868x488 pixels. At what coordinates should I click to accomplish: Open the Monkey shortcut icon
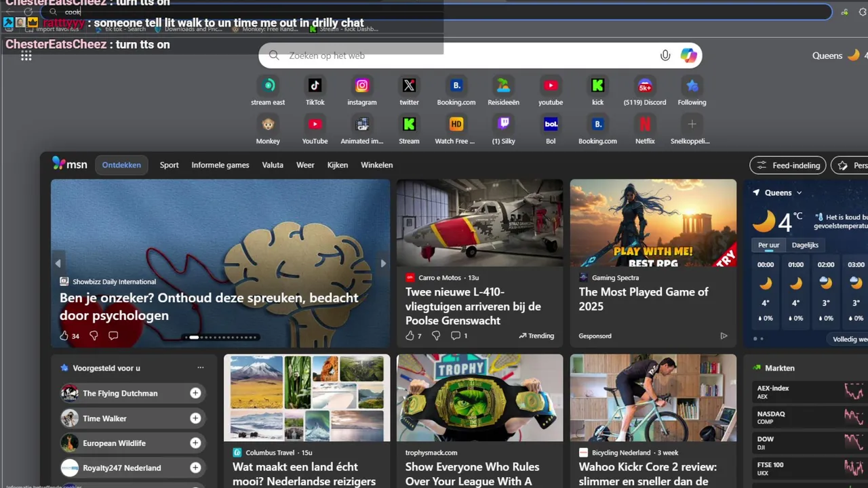(268, 124)
